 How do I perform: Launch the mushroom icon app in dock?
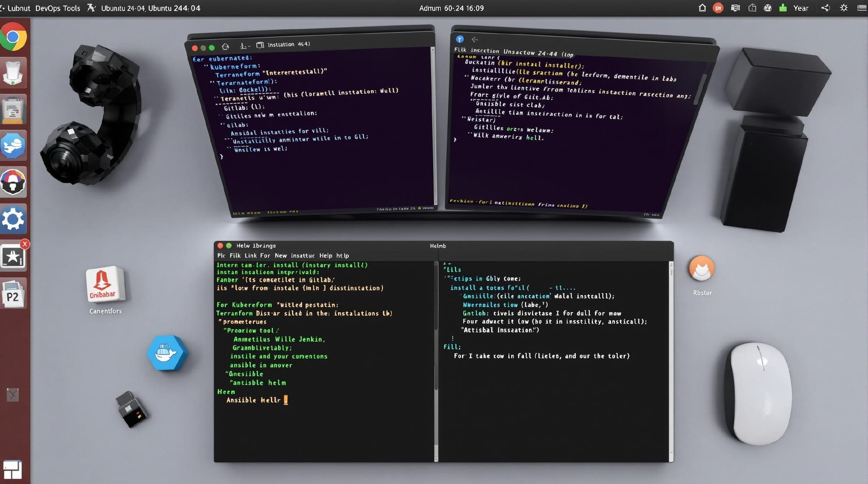pyautogui.click(x=13, y=182)
